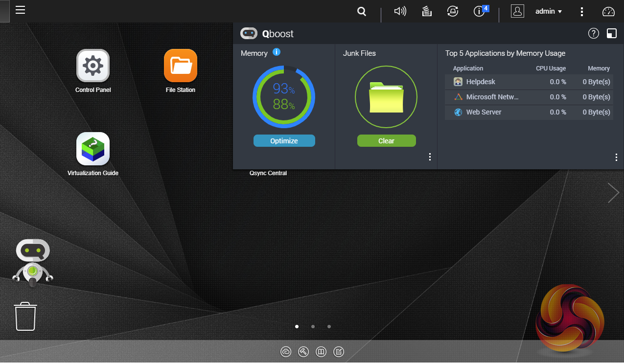Click the memory usage ring chart
Screen dimensions: 624x364
point(284,97)
